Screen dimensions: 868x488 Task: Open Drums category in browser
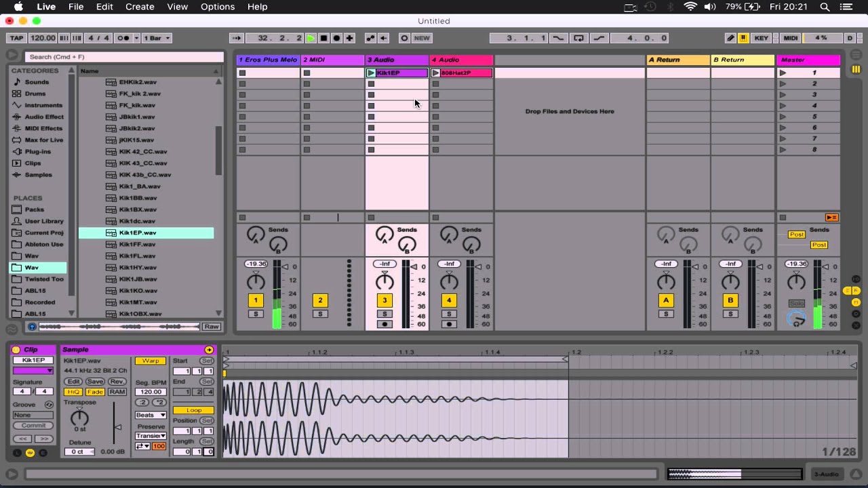[x=35, y=94]
